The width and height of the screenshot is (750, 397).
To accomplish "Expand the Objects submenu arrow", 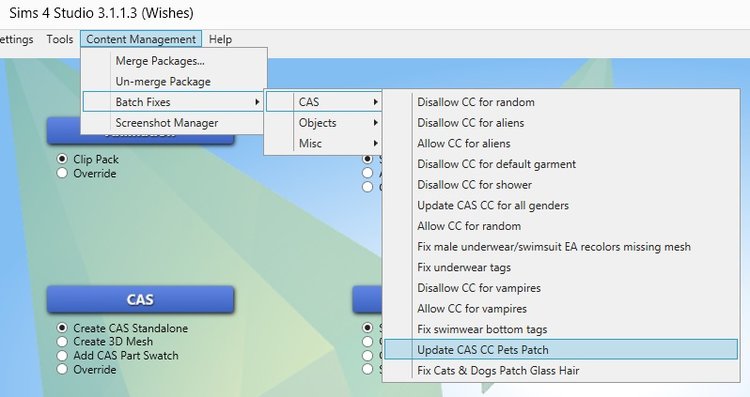I will [x=375, y=123].
